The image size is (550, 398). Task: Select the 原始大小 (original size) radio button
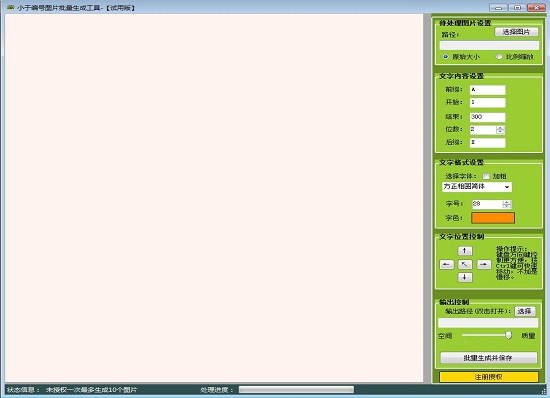pos(445,56)
